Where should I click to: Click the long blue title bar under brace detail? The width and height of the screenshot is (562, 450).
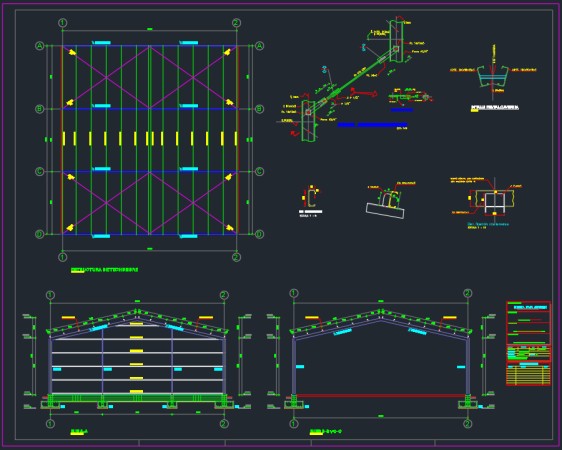(372, 125)
